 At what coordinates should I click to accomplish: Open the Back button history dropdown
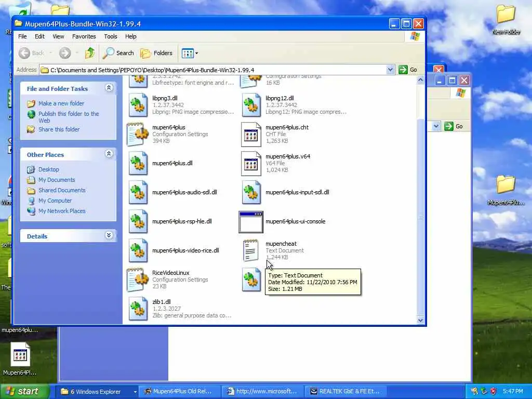point(50,53)
